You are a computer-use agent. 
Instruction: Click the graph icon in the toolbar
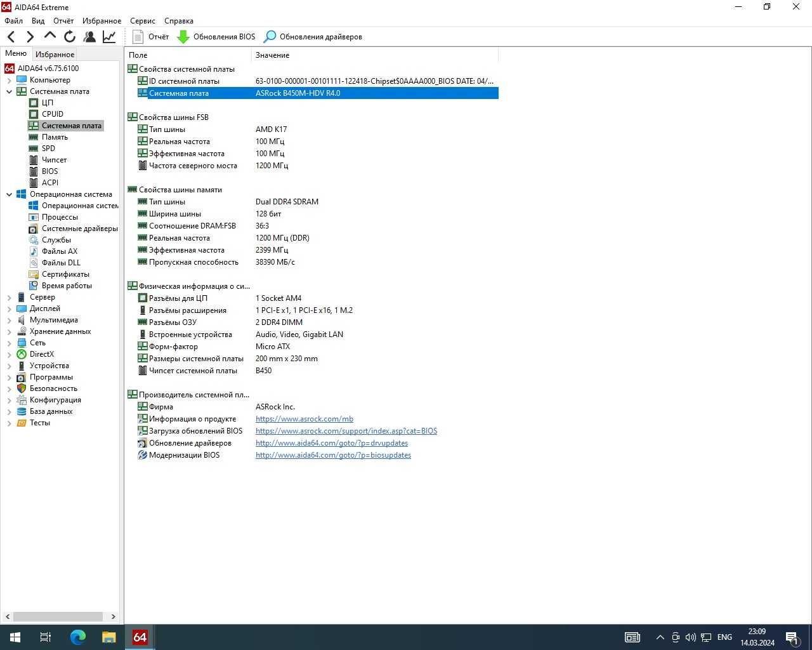(109, 37)
